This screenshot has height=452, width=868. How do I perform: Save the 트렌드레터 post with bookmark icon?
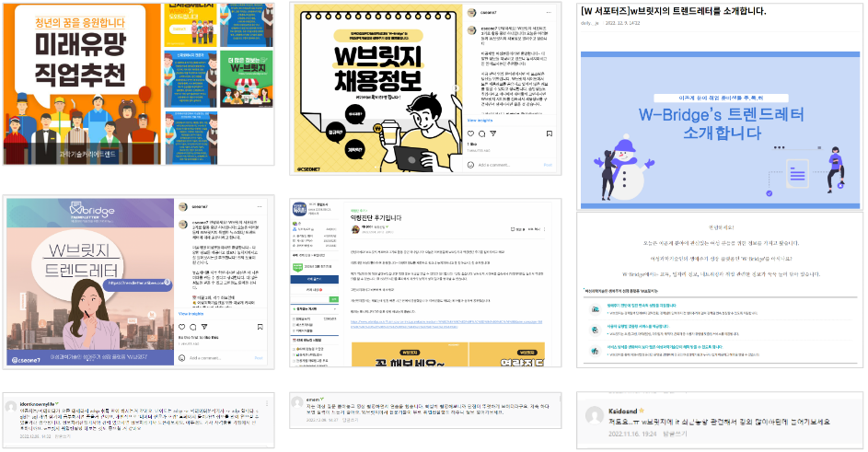[260, 327]
